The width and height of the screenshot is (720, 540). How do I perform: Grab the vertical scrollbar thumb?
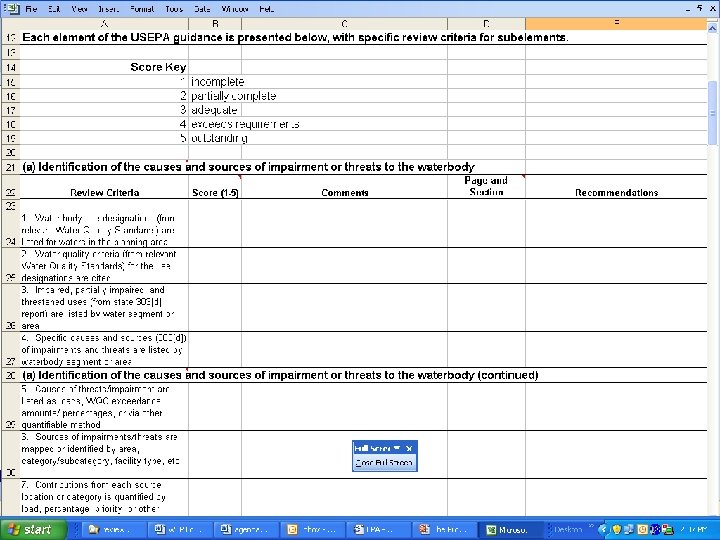coord(712,112)
